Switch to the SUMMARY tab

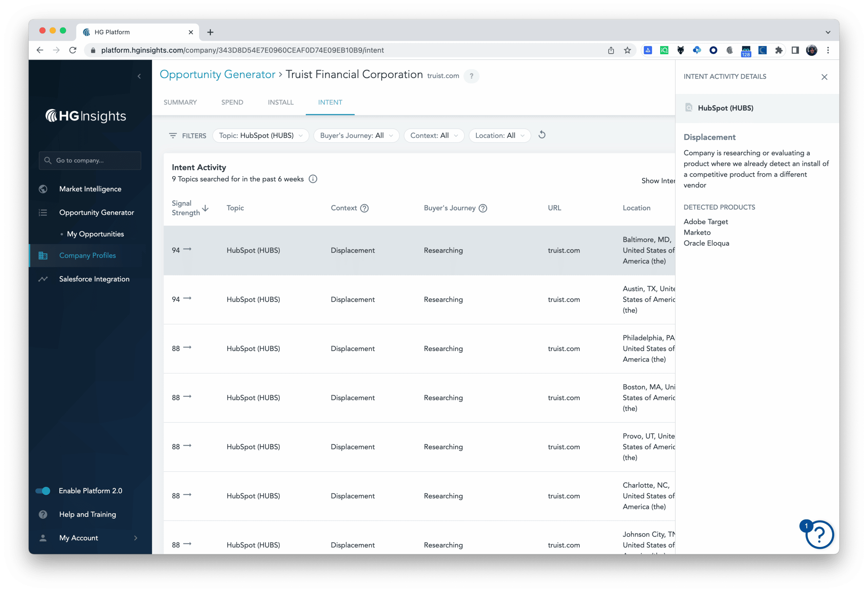180,102
